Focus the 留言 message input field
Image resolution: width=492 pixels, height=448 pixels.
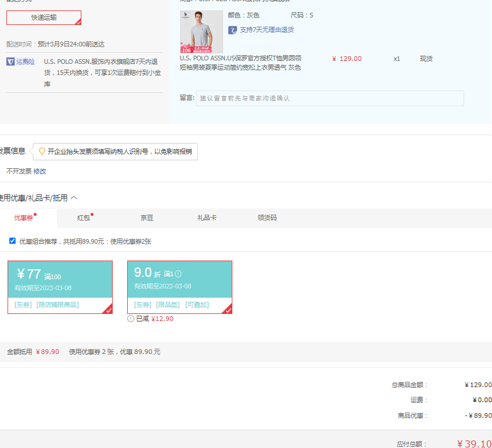coord(330,99)
